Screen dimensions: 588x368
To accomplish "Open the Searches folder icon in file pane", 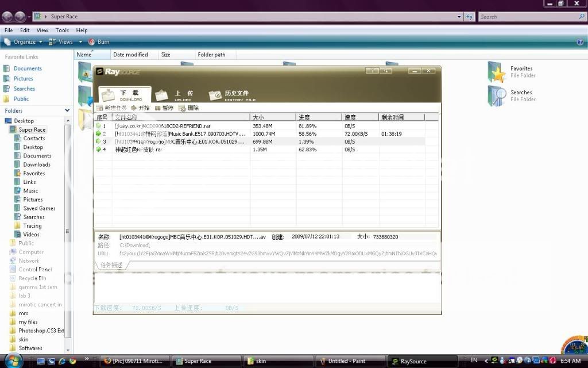I will pos(497,96).
